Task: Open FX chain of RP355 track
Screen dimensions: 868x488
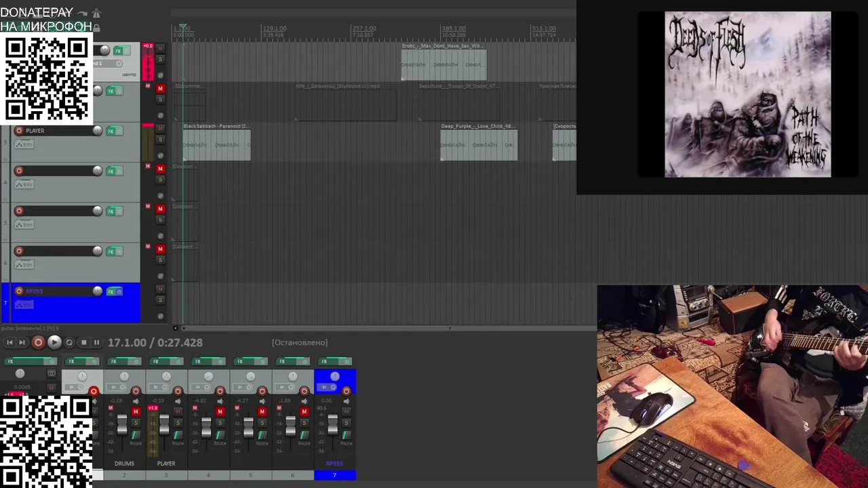Action: pos(111,291)
